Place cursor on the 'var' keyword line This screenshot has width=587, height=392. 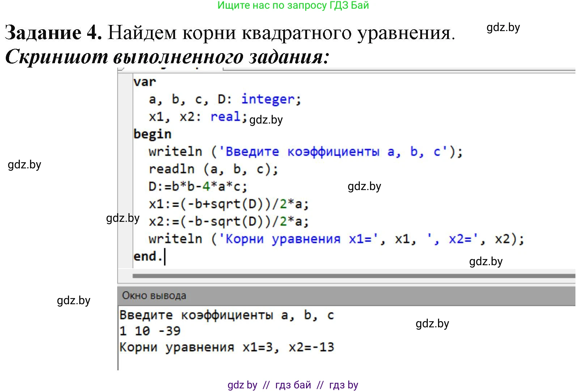(144, 82)
